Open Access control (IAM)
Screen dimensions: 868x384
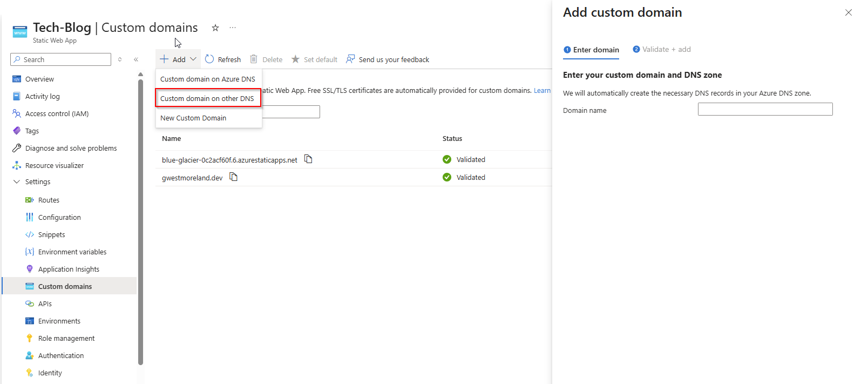pyautogui.click(x=57, y=113)
